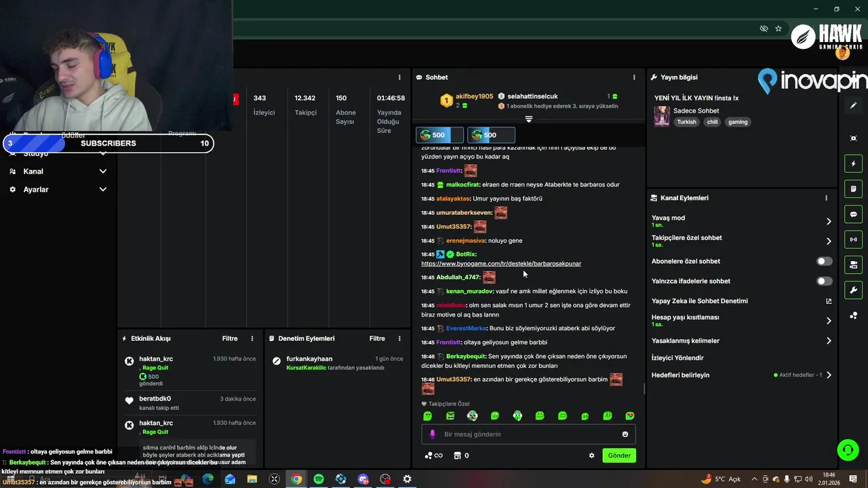Screen dimensions: 868x488
Task: Open the pencil edit icon in right sidebar
Action: pyautogui.click(x=853, y=106)
